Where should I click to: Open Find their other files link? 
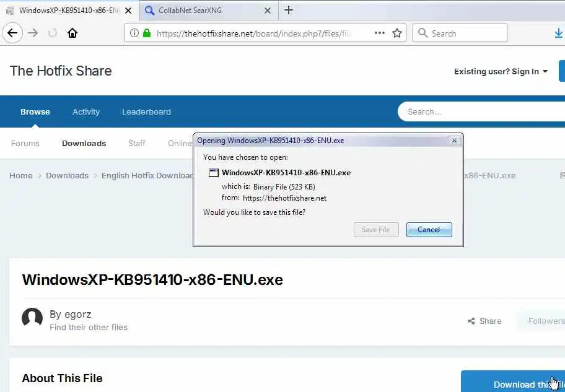[x=88, y=327]
